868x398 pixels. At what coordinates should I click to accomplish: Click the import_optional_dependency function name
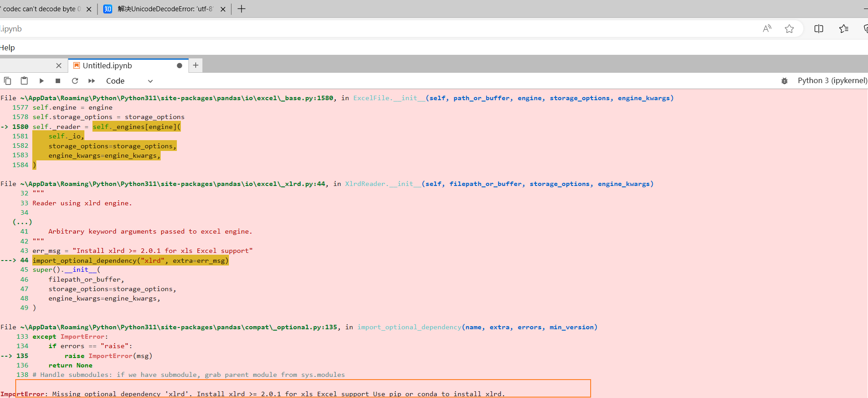pos(409,327)
